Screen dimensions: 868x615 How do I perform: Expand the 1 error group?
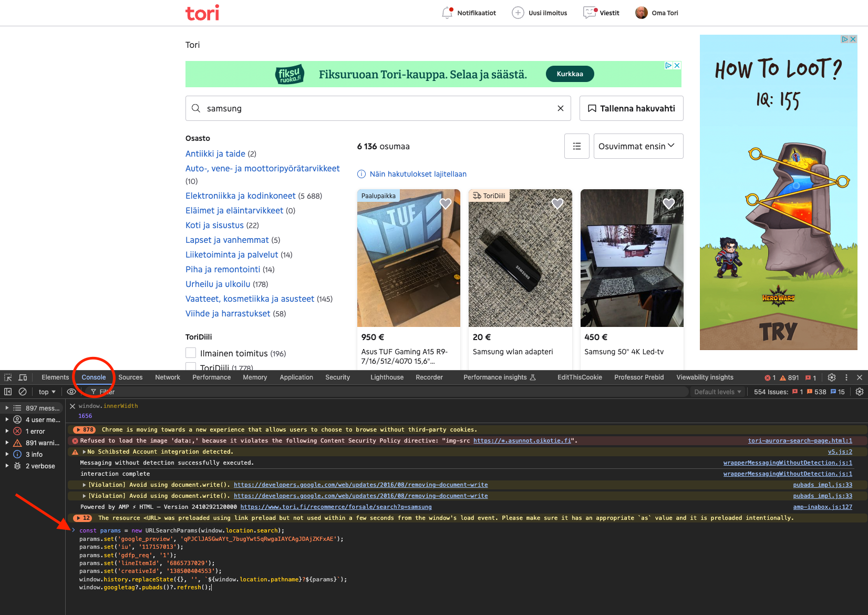[7, 431]
